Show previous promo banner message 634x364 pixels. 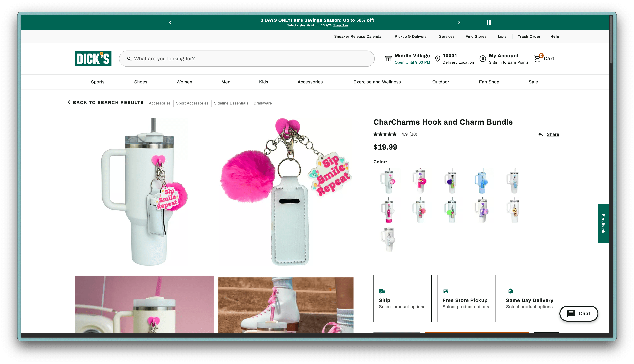click(x=170, y=22)
